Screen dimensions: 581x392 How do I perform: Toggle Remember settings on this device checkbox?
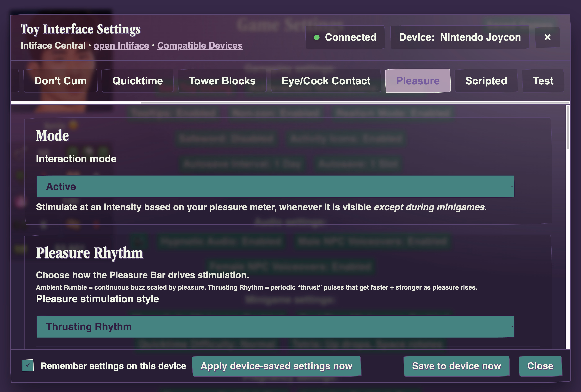27,365
